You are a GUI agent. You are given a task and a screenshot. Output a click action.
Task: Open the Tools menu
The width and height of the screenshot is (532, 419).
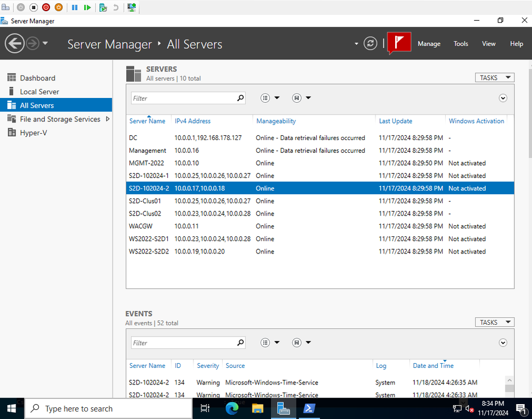pos(461,44)
